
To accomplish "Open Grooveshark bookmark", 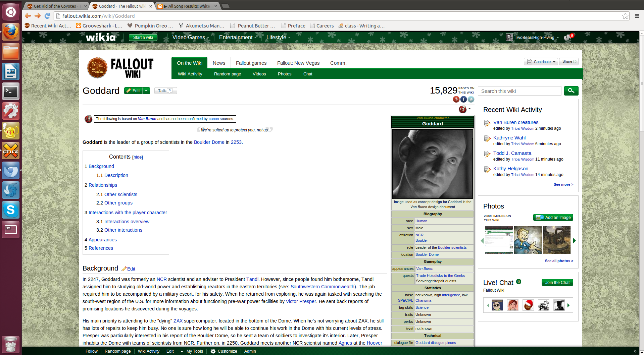I will coord(99,25).
